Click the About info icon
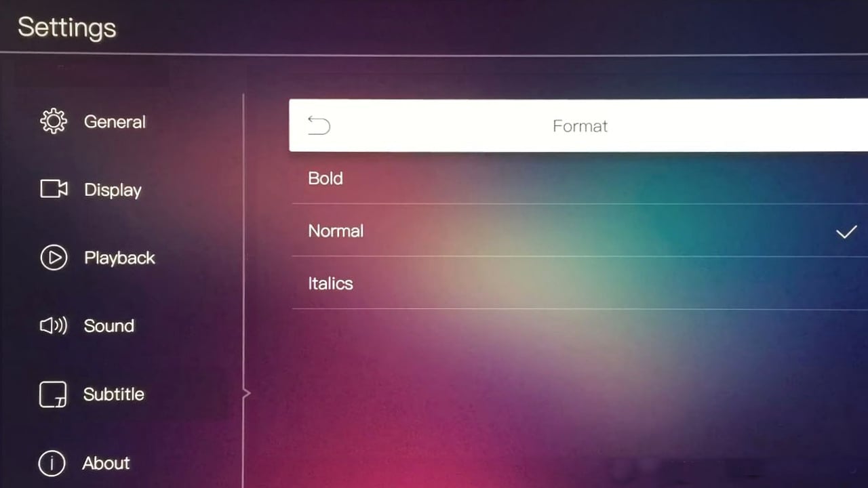Viewport: 868px width, 488px height. [52, 464]
